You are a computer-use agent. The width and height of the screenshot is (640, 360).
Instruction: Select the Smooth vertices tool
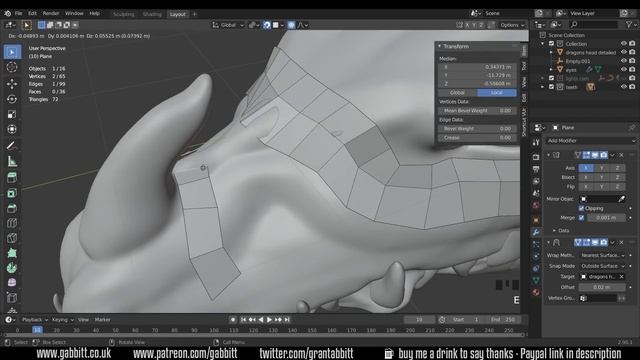coord(12,283)
